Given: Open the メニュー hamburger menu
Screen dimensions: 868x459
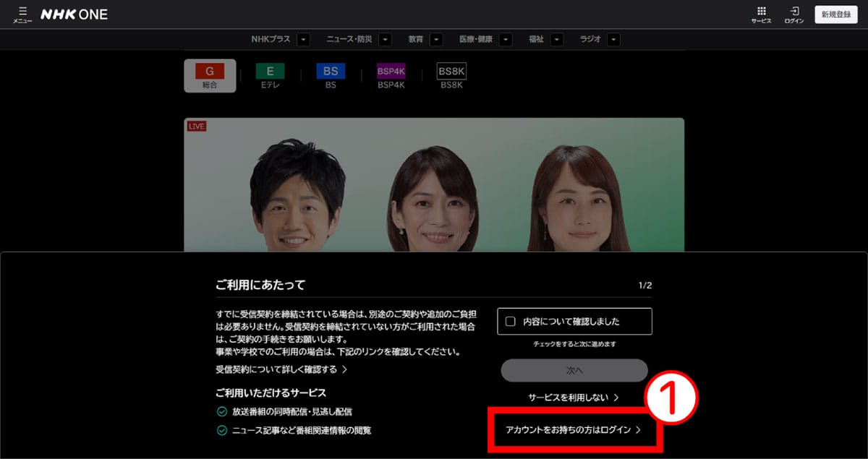Looking at the screenshot, I should coord(22,14).
